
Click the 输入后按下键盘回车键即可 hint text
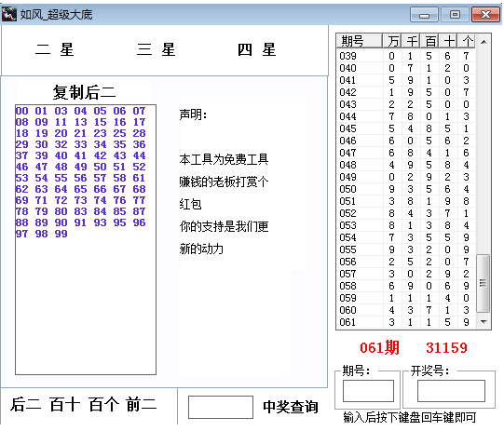pyautogui.click(x=410, y=418)
